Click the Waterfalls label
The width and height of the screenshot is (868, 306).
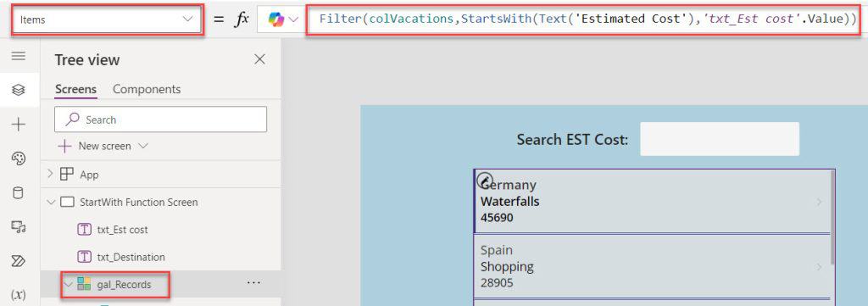tap(509, 202)
